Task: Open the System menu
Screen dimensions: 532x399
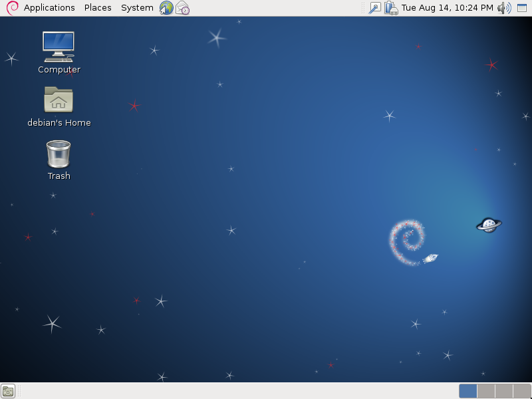Action: (x=137, y=8)
